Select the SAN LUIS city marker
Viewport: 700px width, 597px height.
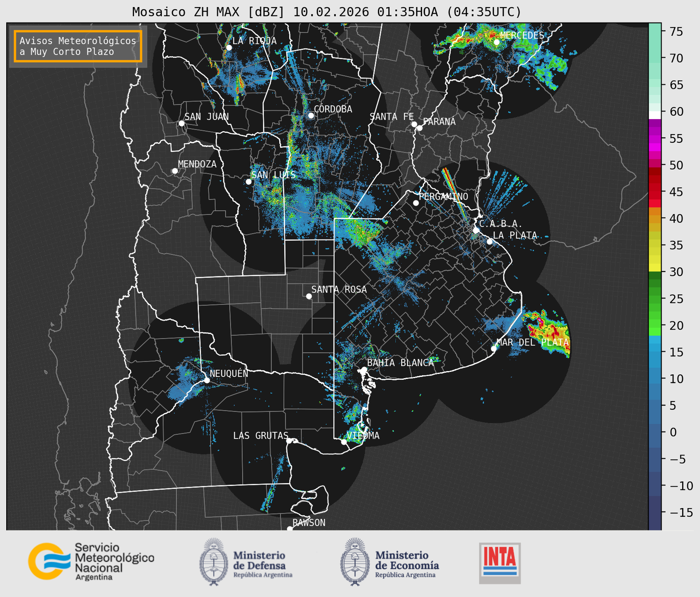pyautogui.click(x=249, y=181)
